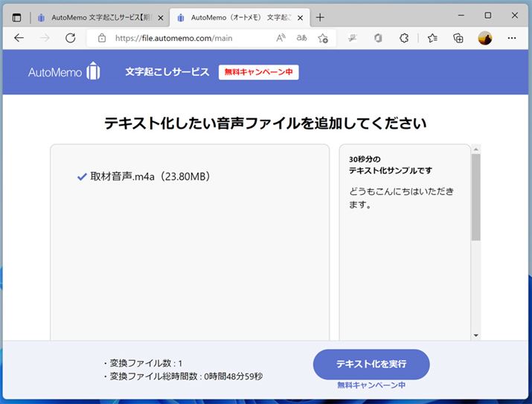The height and width of the screenshot is (404, 532).
Task: Open a new browser tab
Action: (x=320, y=17)
